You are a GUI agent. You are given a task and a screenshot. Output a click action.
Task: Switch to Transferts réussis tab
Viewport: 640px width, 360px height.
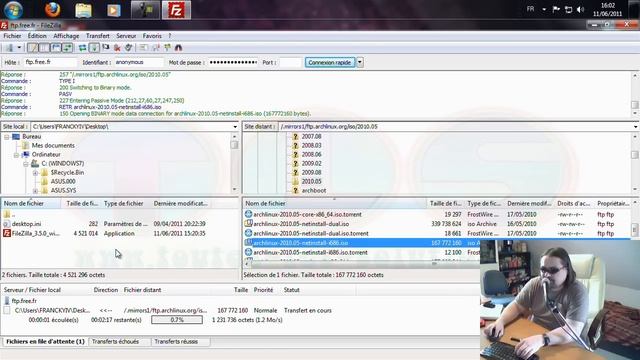176,342
